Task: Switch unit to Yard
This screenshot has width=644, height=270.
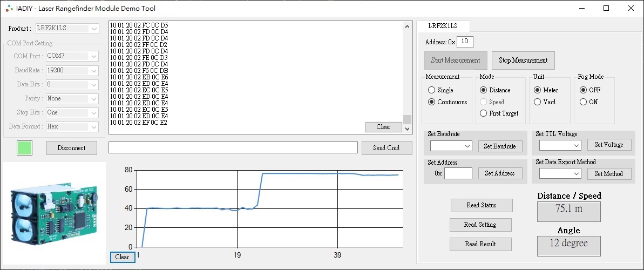Action: (537, 102)
